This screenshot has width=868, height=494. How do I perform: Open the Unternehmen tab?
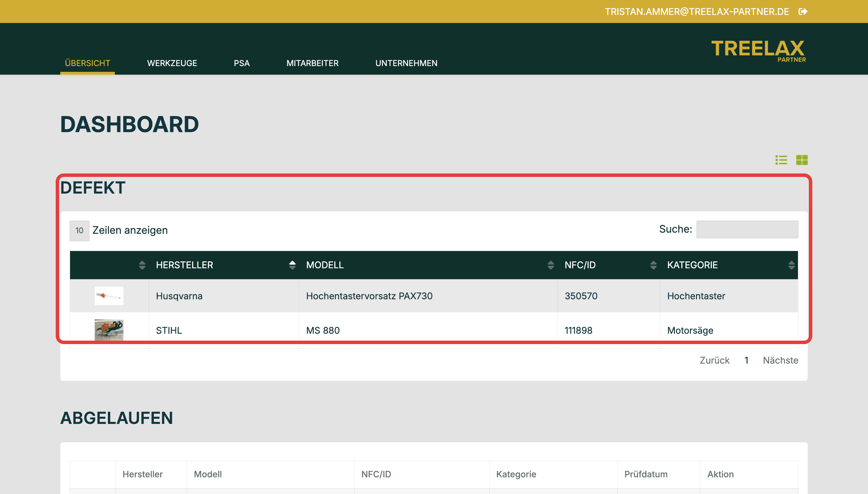point(406,63)
